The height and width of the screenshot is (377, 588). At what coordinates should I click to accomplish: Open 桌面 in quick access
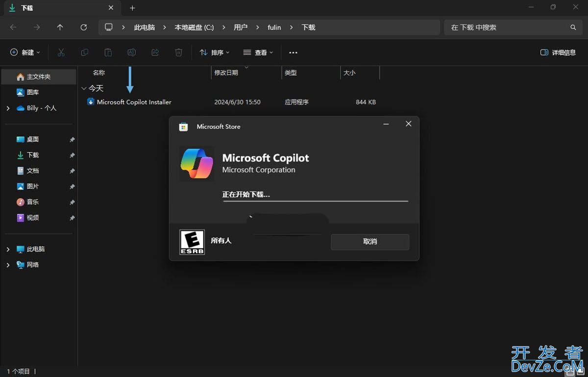(33, 140)
